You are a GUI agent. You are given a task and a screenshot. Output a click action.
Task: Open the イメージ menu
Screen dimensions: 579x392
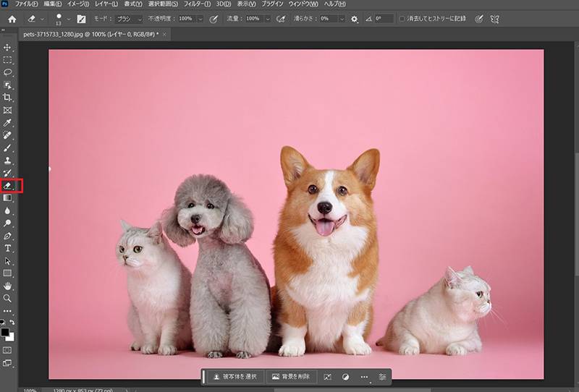click(78, 4)
